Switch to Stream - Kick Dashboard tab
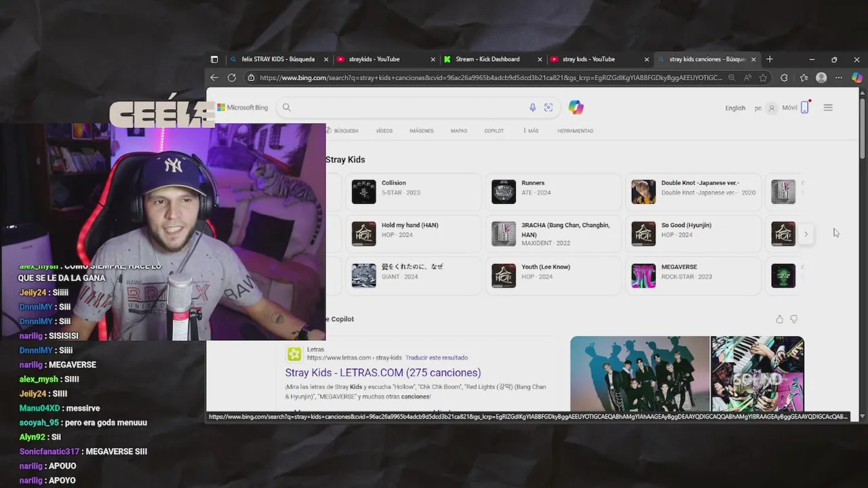This screenshot has width=868, height=488. coord(494,59)
